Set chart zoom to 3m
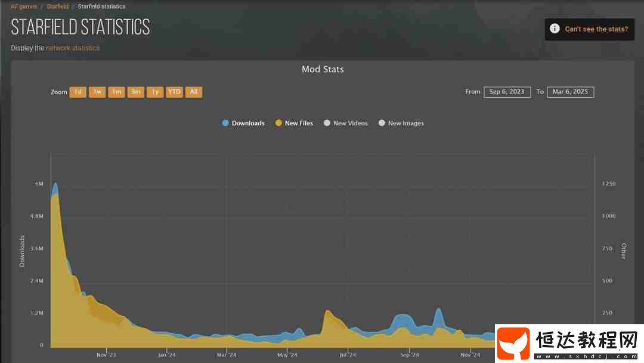The height and width of the screenshot is (363, 644). [x=136, y=92]
